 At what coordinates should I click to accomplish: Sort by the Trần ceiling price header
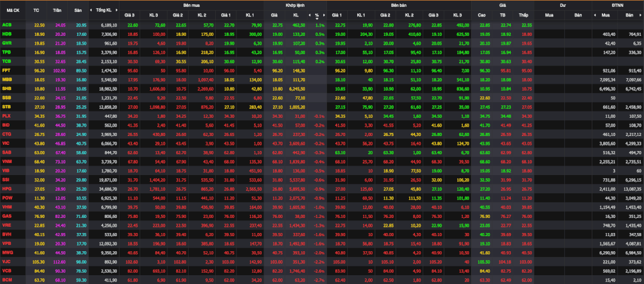57,10
